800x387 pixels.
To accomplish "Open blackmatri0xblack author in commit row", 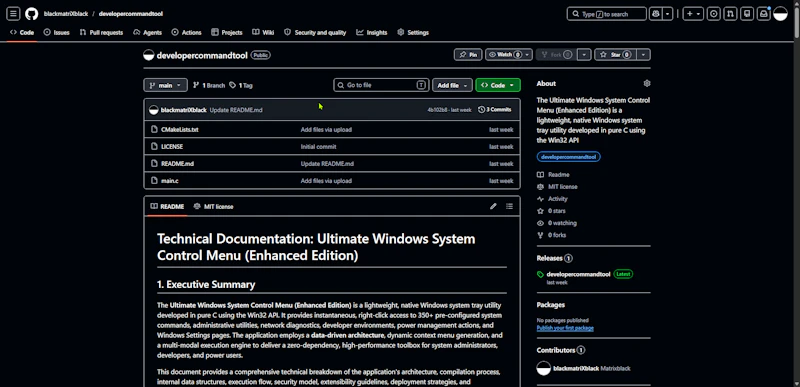I will coord(183,110).
